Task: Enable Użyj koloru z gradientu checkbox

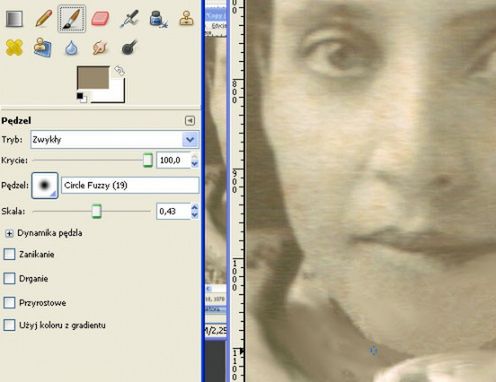Action: (x=9, y=325)
